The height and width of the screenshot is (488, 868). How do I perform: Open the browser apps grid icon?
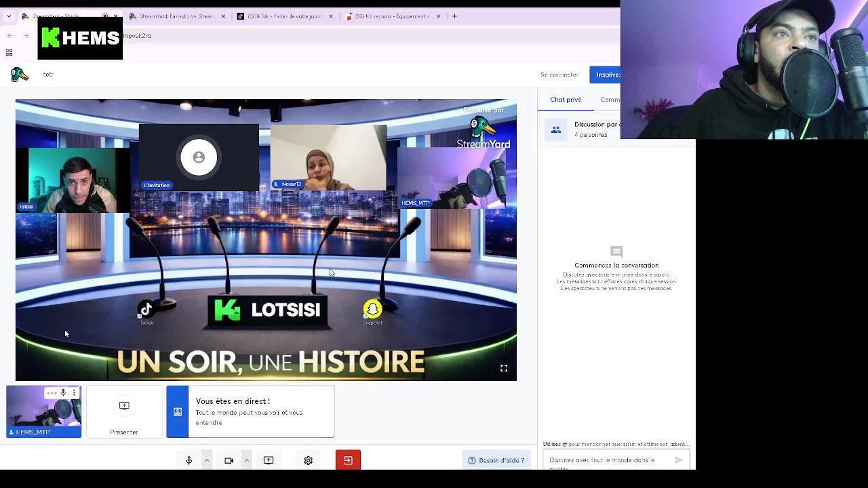tap(9, 52)
